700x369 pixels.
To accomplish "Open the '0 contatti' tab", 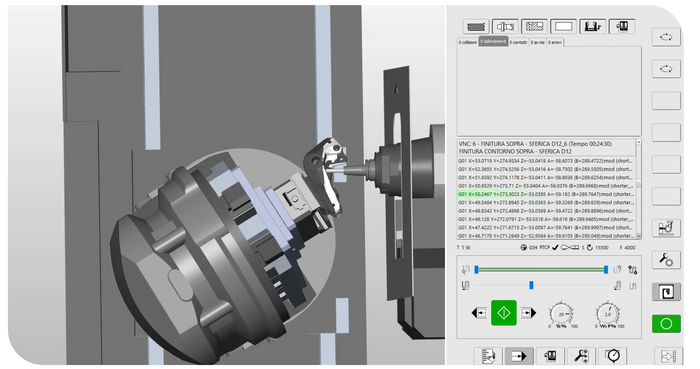I will pyautogui.click(x=518, y=42).
